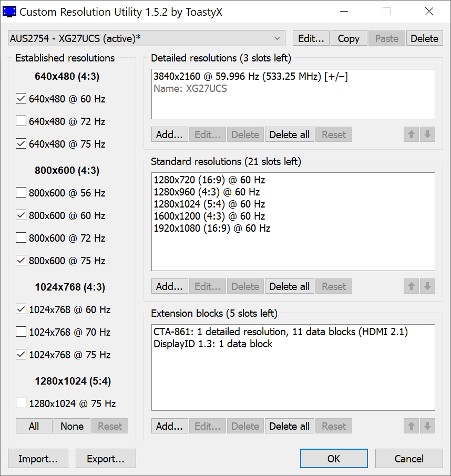Image resolution: width=451 pixels, height=476 pixels.
Task: Click Delete under Detailed resolutions
Action: tap(245, 134)
